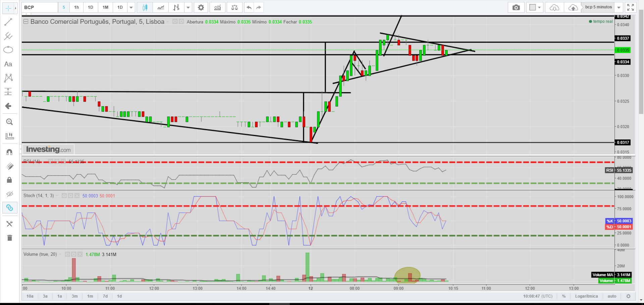Pick the ellipse shape tool

[8, 50]
